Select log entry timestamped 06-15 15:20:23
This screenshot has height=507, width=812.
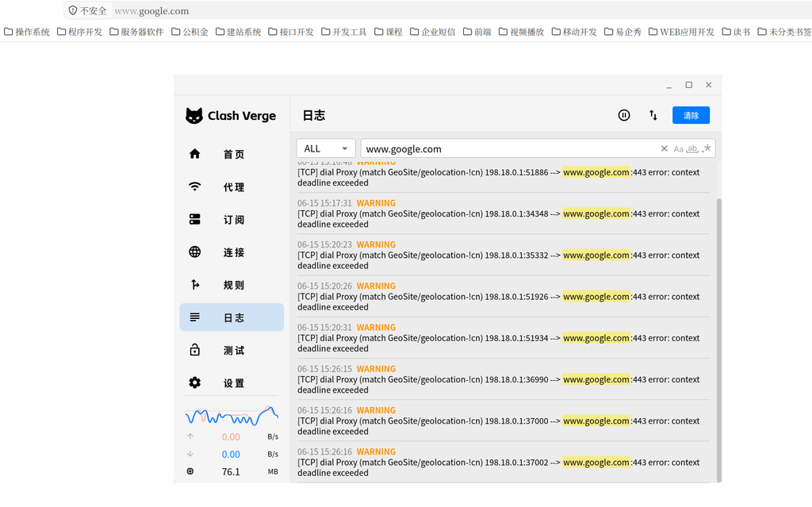click(504, 255)
